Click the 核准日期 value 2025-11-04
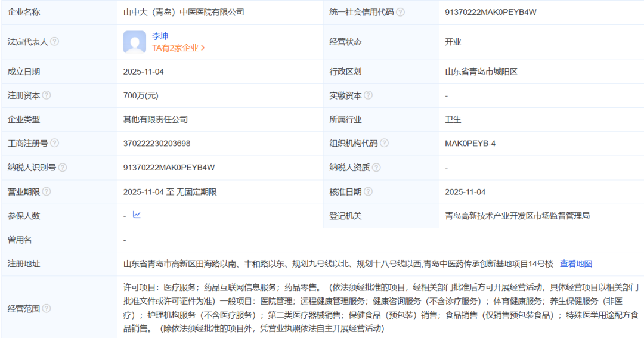 [465, 192]
